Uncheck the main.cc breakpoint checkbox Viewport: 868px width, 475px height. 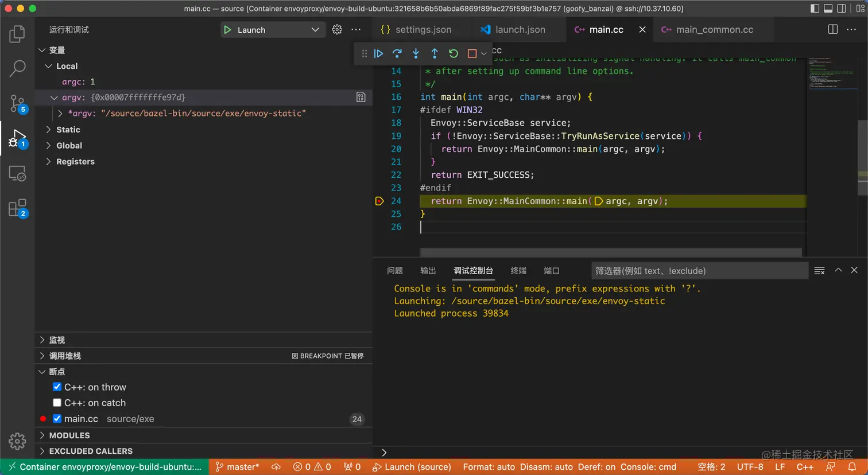57,419
